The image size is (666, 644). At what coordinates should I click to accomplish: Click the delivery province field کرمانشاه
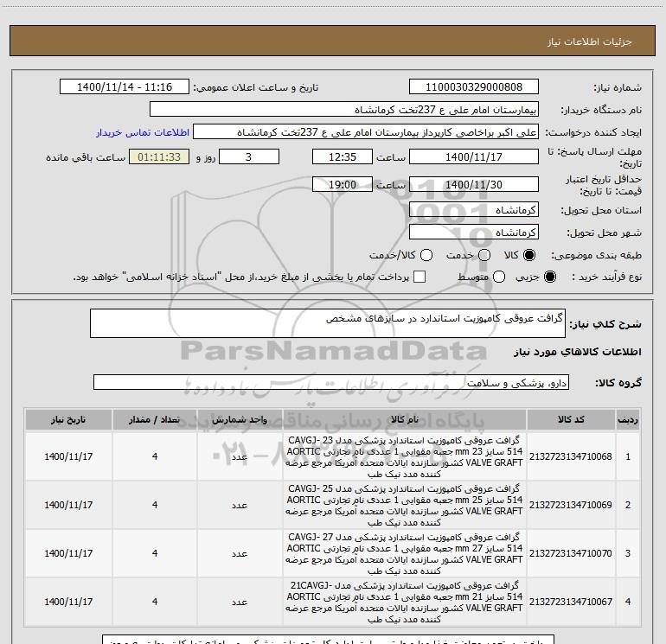(474, 210)
